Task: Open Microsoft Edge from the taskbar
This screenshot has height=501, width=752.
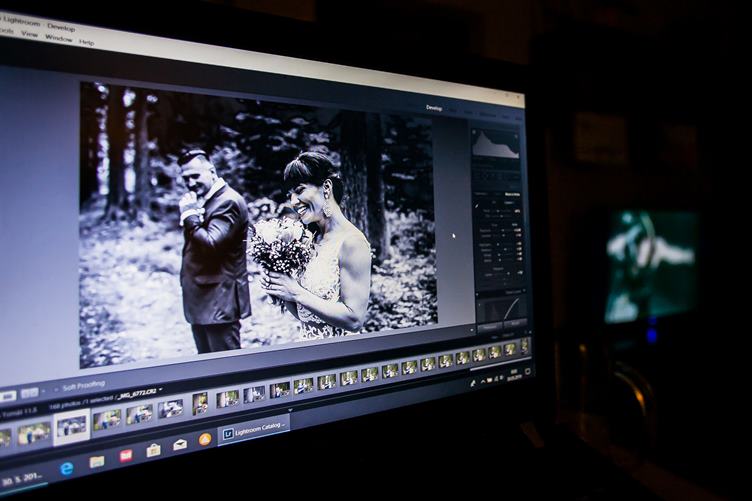Action: (67, 467)
